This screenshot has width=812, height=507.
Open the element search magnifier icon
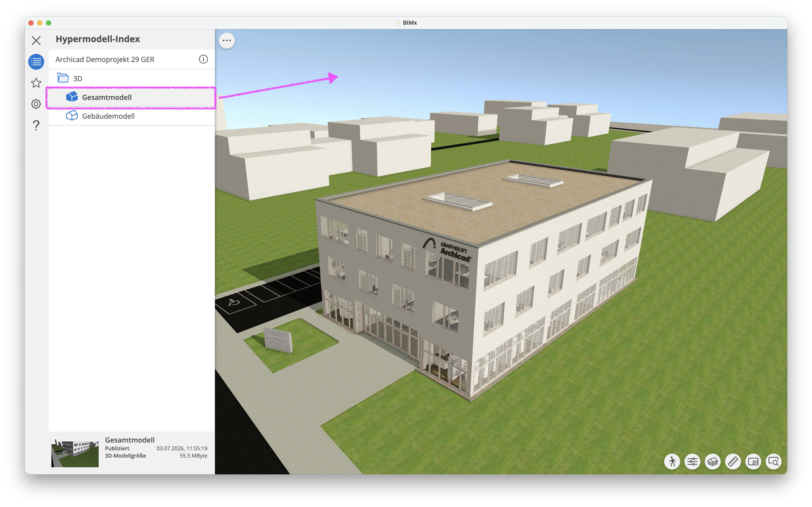tap(773, 462)
